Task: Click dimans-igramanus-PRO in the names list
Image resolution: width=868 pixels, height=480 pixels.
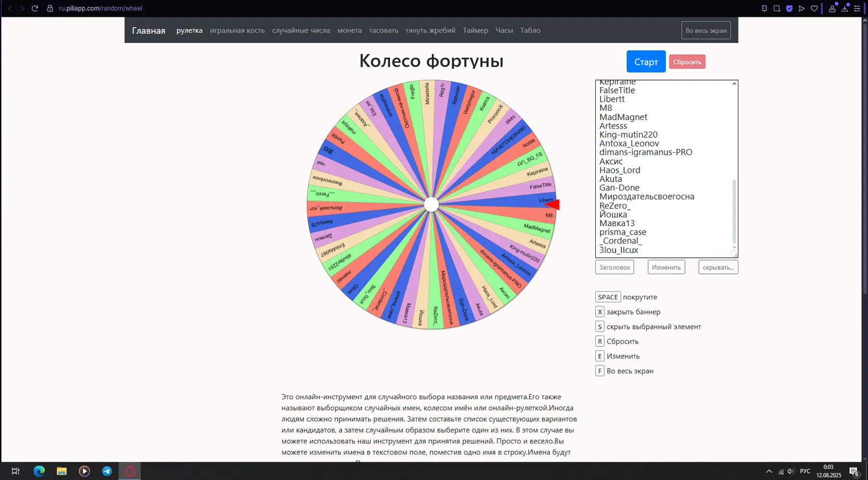Action: click(646, 152)
